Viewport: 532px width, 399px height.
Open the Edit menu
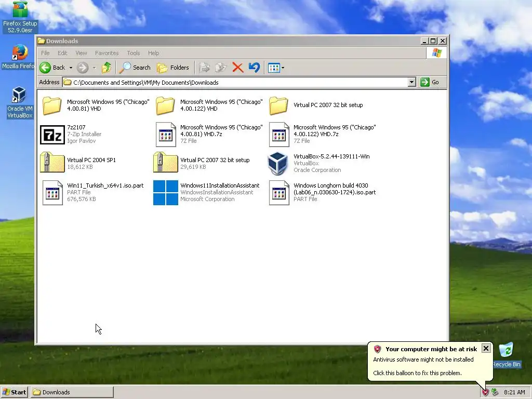click(x=62, y=53)
